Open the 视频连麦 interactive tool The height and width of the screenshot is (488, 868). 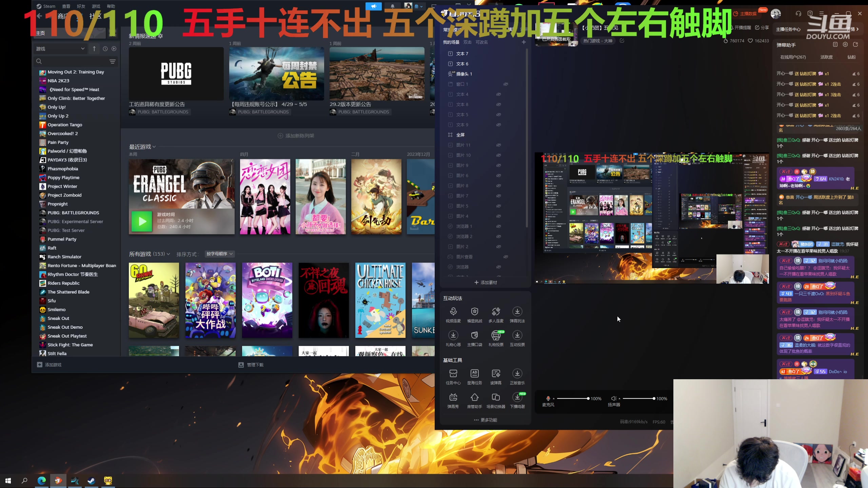coord(453,311)
